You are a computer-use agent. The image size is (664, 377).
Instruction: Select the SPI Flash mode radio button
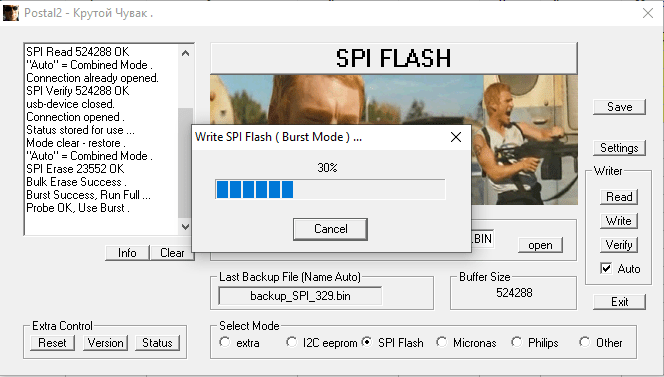(x=367, y=342)
